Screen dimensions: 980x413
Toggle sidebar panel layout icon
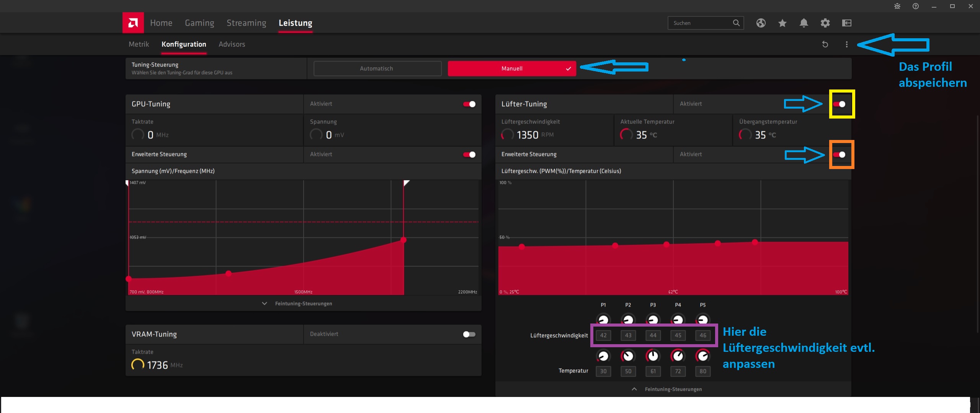tap(846, 23)
